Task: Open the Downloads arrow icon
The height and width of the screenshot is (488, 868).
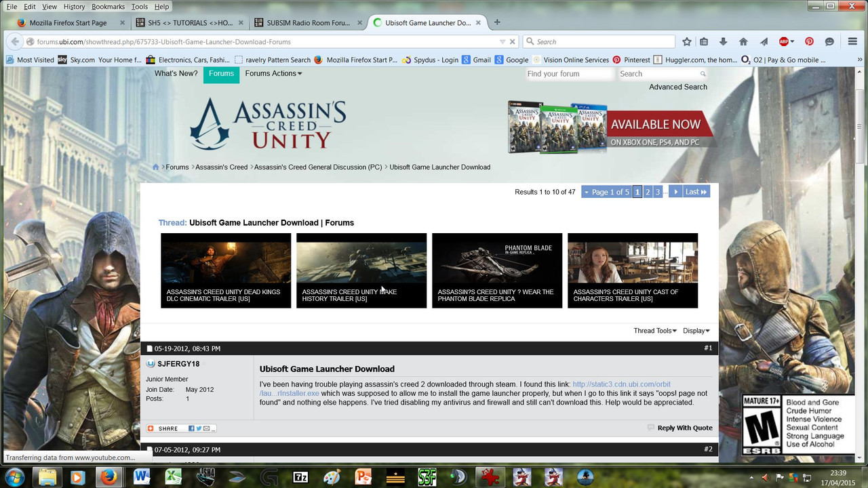Action: pos(723,41)
